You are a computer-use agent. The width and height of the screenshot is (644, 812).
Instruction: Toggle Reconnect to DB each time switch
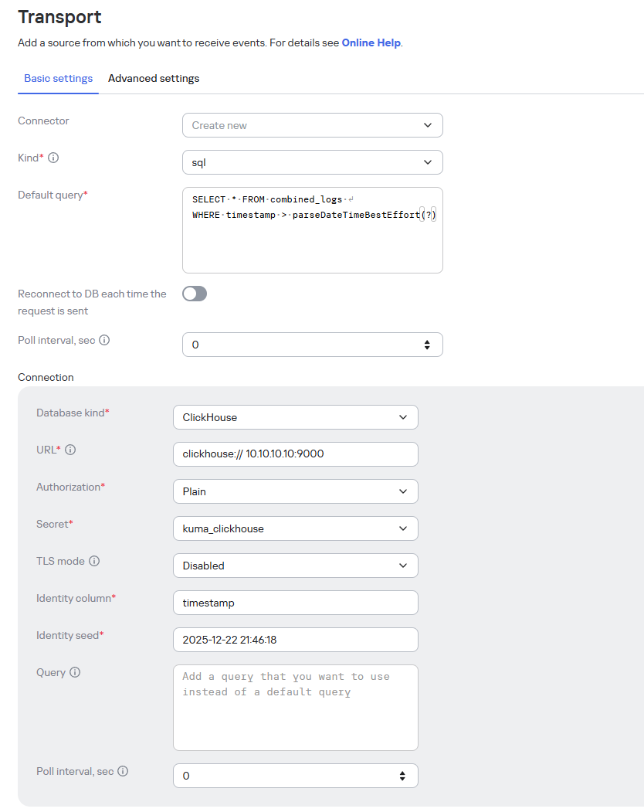pos(195,294)
